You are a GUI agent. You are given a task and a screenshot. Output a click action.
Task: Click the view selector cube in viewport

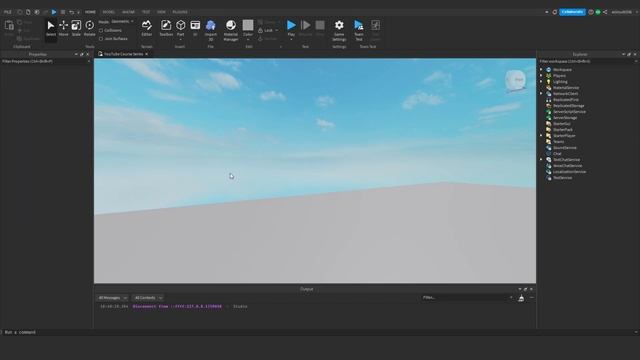[516, 80]
